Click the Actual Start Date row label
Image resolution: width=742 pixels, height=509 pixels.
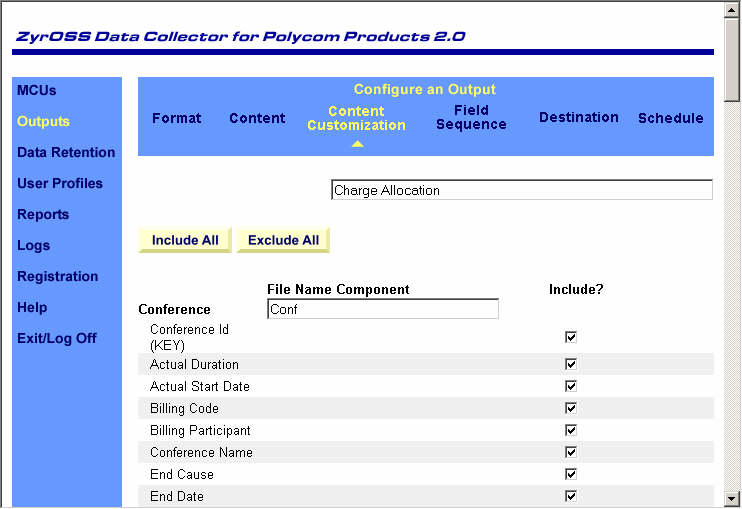[200, 386]
